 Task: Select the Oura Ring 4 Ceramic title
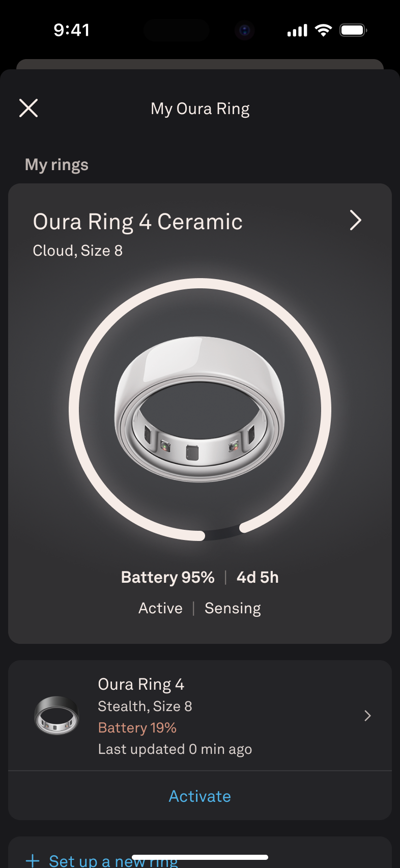pos(137,222)
